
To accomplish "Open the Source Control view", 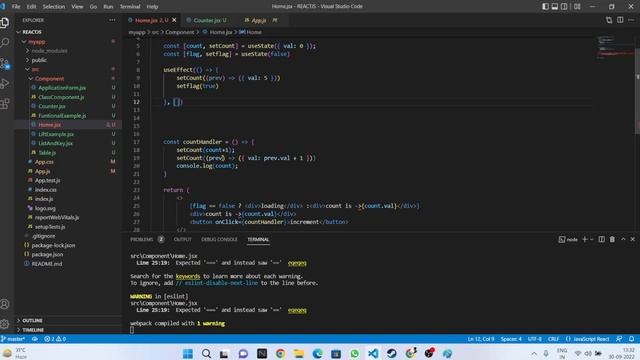I will point(5,63).
